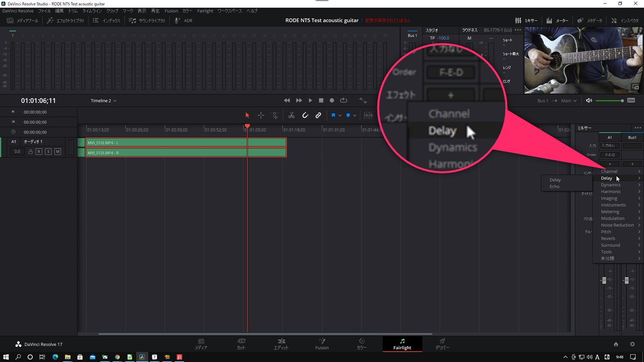Select the pointer selection tool
This screenshot has height=362, width=644.
[247, 116]
